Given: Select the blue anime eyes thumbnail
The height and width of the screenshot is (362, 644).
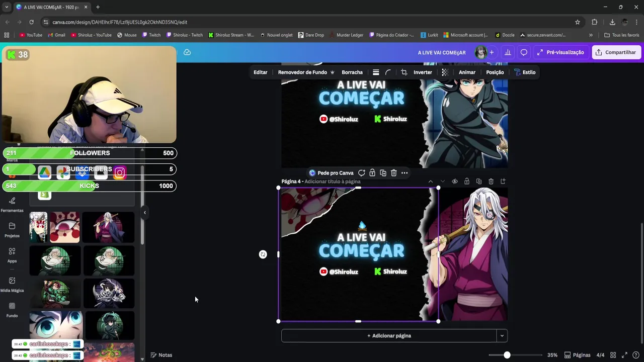Looking at the screenshot, I should click(x=56, y=325).
